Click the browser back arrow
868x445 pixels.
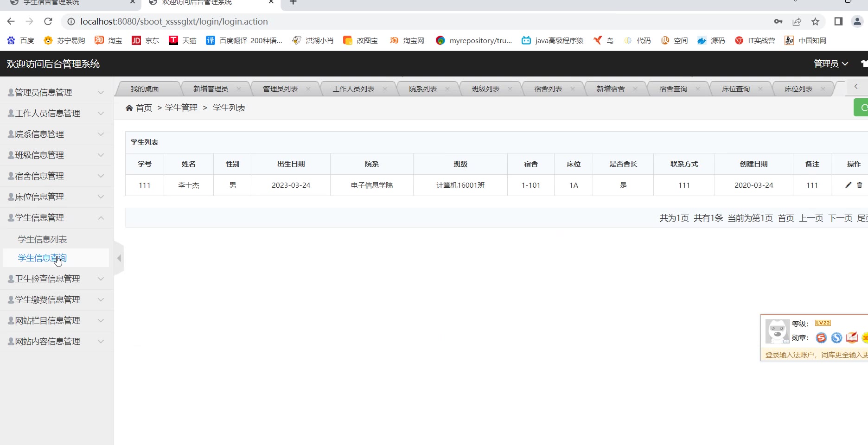click(x=11, y=21)
